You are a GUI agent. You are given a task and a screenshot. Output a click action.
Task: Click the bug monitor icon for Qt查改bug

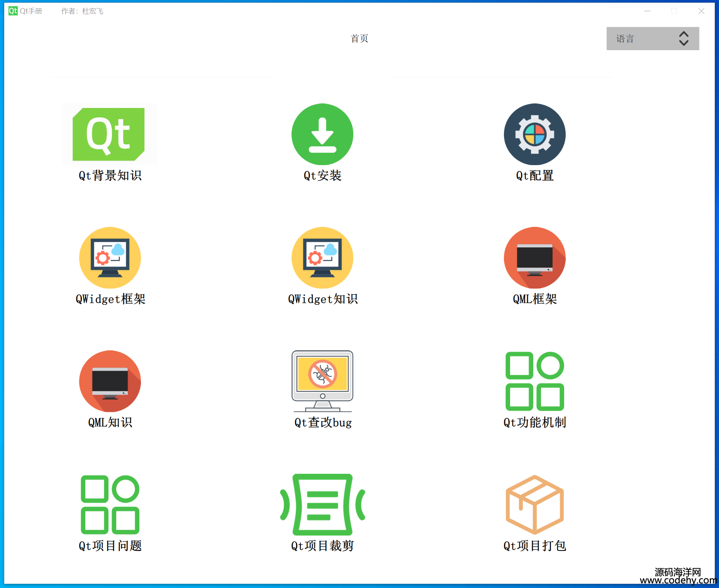[x=322, y=381]
